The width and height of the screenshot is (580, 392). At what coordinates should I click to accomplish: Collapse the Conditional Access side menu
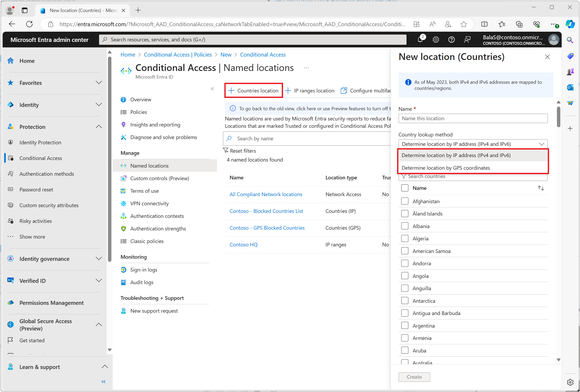[212, 89]
